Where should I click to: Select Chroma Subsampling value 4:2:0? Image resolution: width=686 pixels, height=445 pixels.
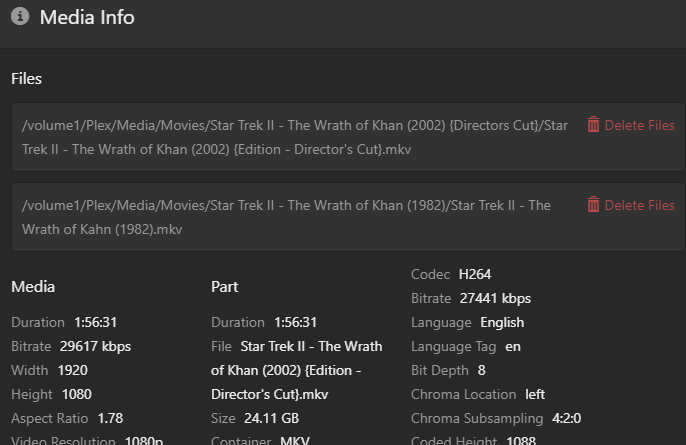click(x=567, y=419)
